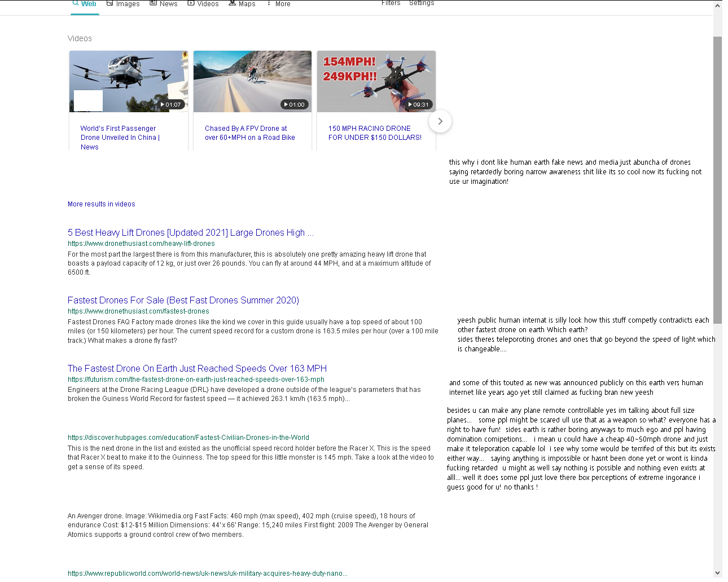
Task: Click the next arrow in video carousel
Action: 440,121
